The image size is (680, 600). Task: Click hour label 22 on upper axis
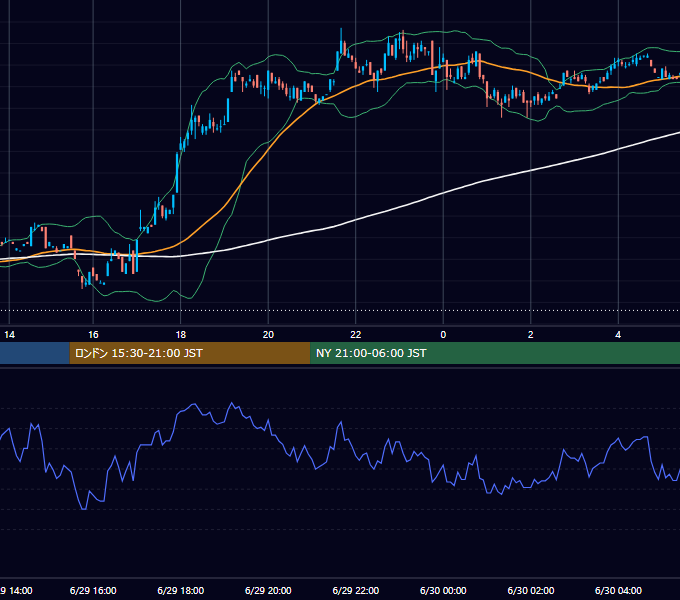pos(356,335)
